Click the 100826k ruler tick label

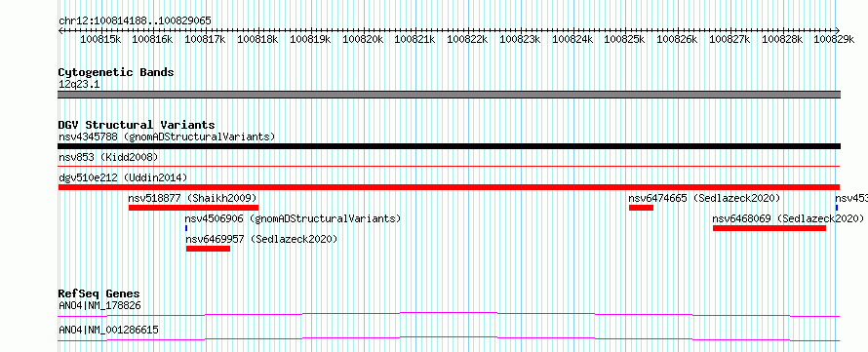click(x=677, y=39)
